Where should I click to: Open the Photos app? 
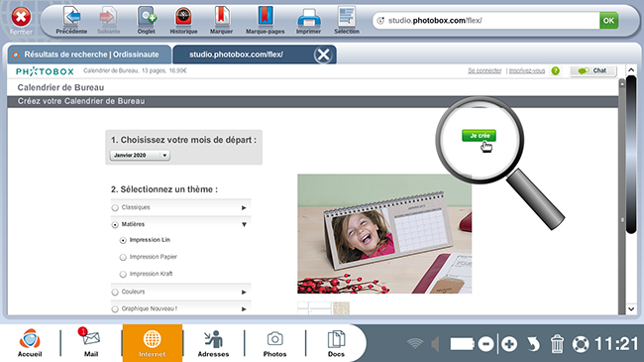click(x=274, y=343)
